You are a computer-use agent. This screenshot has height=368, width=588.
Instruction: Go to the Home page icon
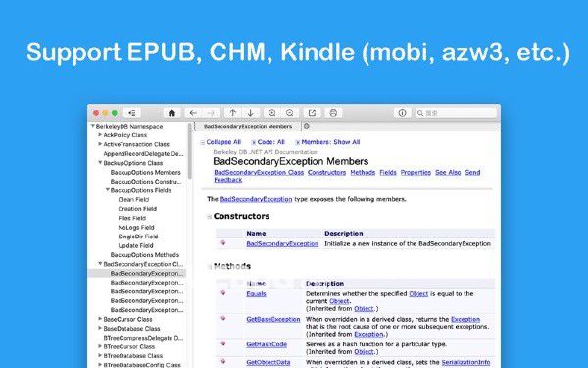pyautogui.click(x=171, y=113)
